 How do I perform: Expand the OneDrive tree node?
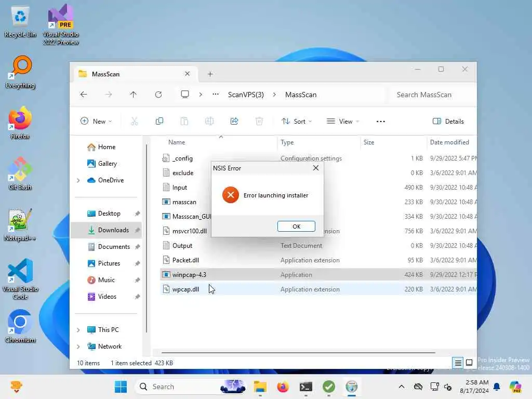(78, 180)
